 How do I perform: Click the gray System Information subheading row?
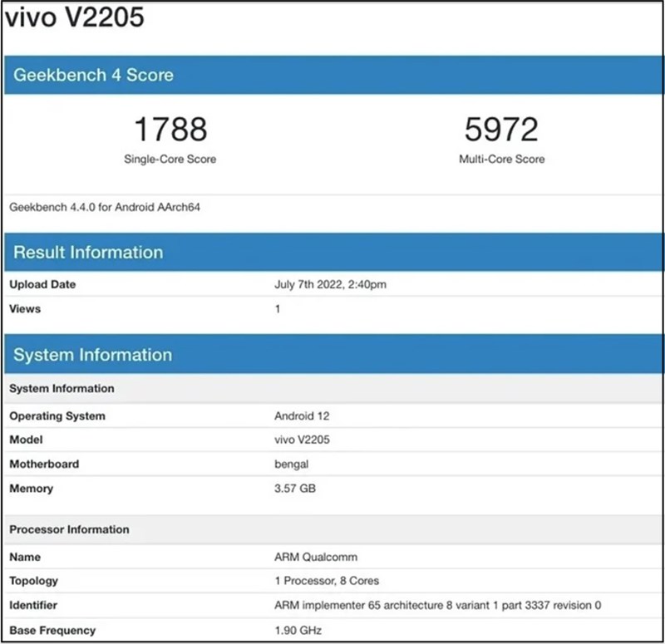[334, 388]
